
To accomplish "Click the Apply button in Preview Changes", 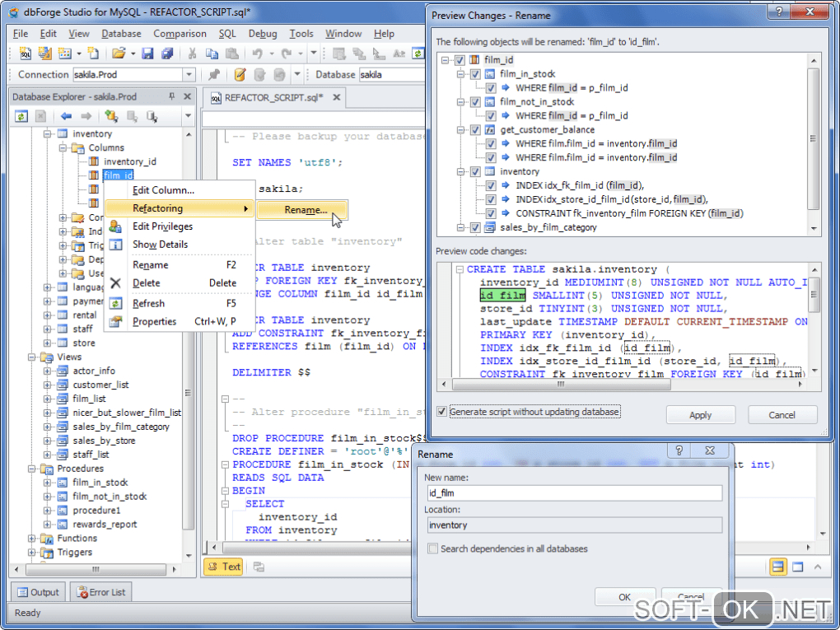I will 700,415.
